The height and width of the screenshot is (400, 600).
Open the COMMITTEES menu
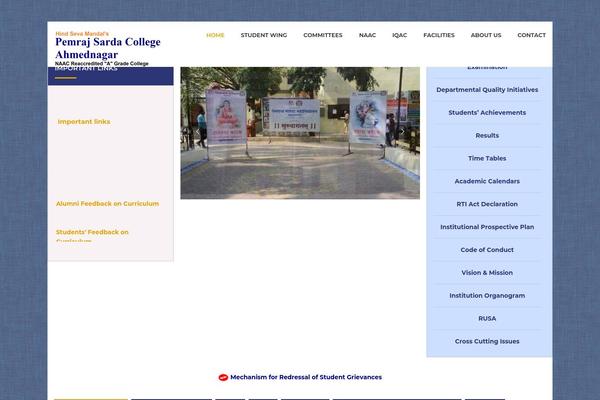coord(323,35)
